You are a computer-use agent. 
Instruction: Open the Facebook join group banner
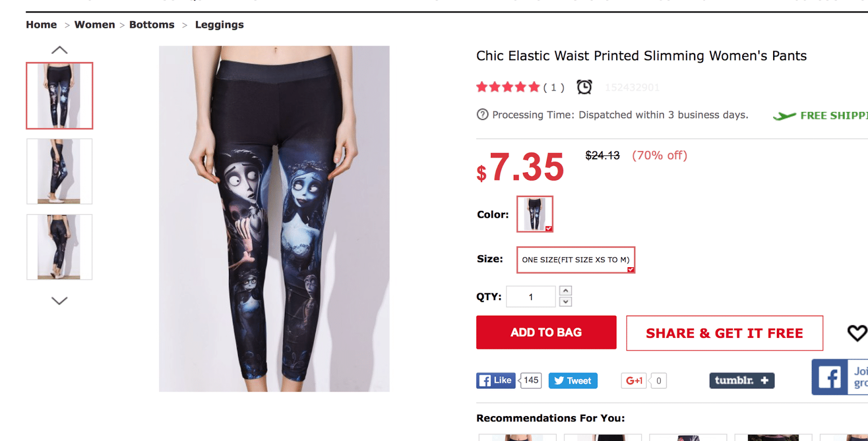pos(840,377)
